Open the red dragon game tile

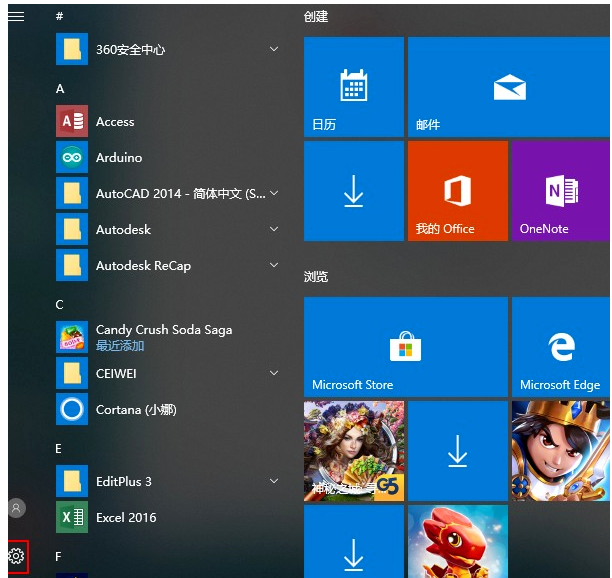[458, 542]
